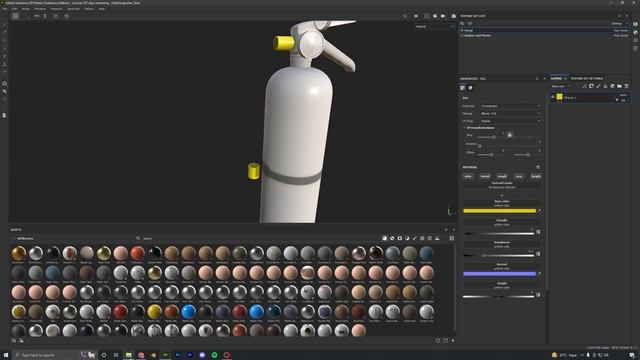This screenshot has width=640, height=360.
Task: Click the purple Normal color swatch
Action: [500, 273]
